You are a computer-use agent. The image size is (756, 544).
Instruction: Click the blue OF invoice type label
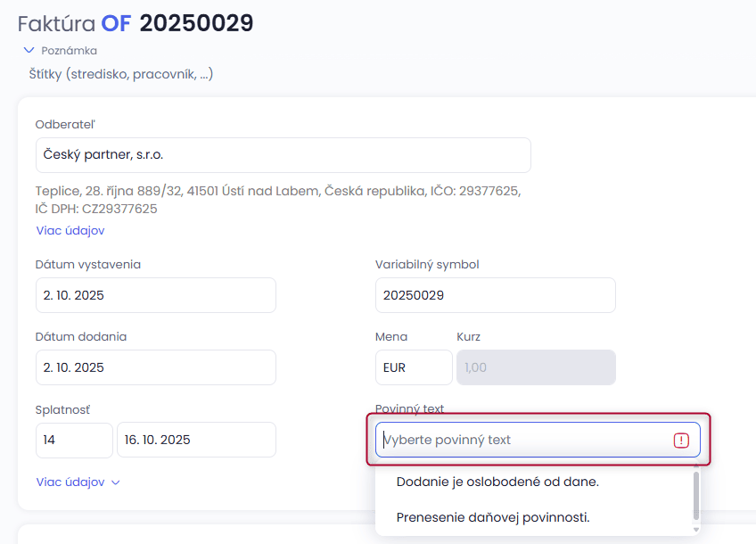click(116, 24)
